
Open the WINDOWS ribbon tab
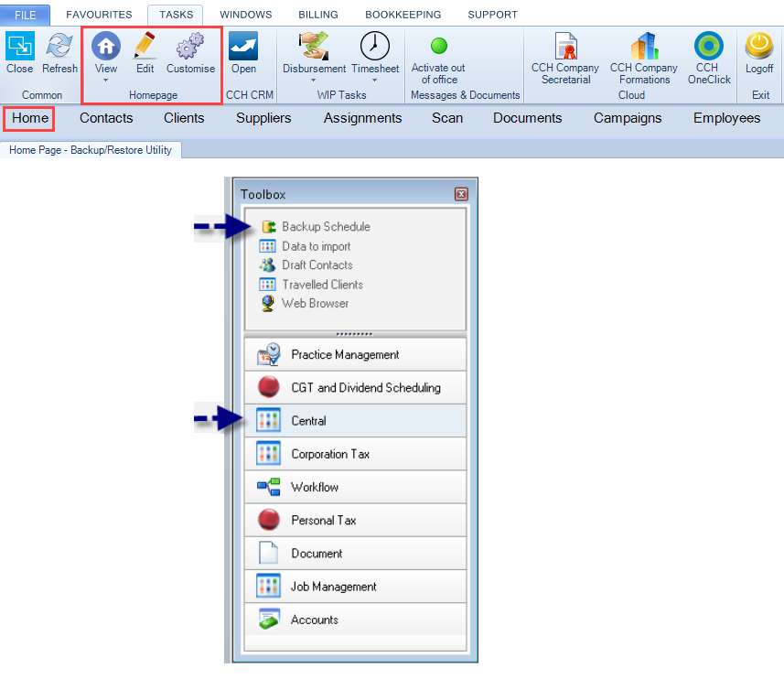coord(245,15)
